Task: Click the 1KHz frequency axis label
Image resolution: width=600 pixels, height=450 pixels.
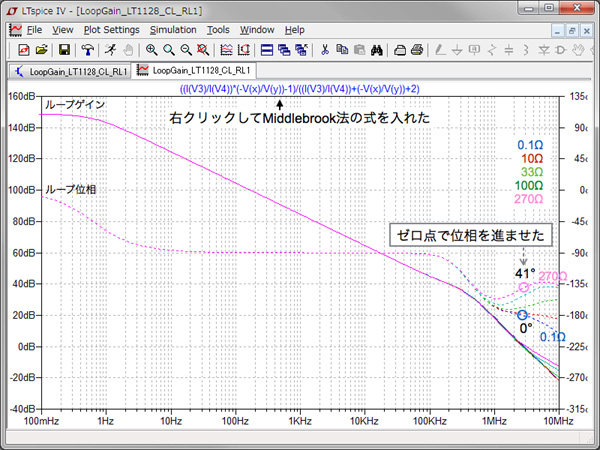Action: point(300,423)
